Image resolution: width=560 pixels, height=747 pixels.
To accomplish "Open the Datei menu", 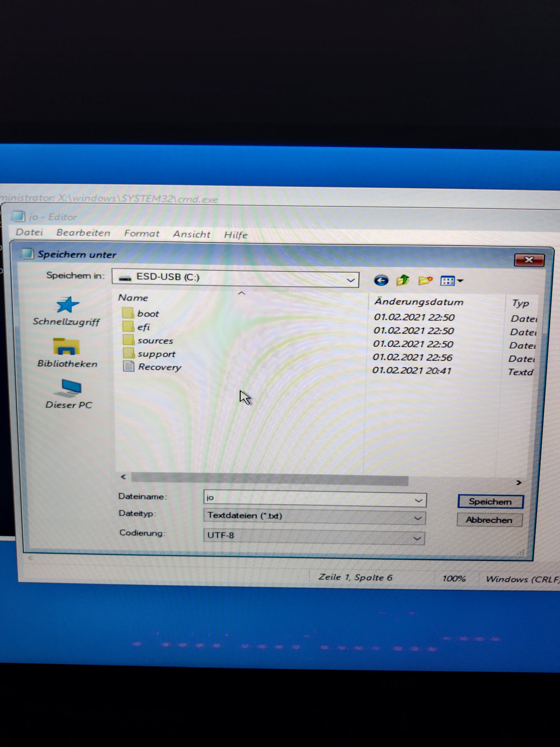I will (29, 232).
